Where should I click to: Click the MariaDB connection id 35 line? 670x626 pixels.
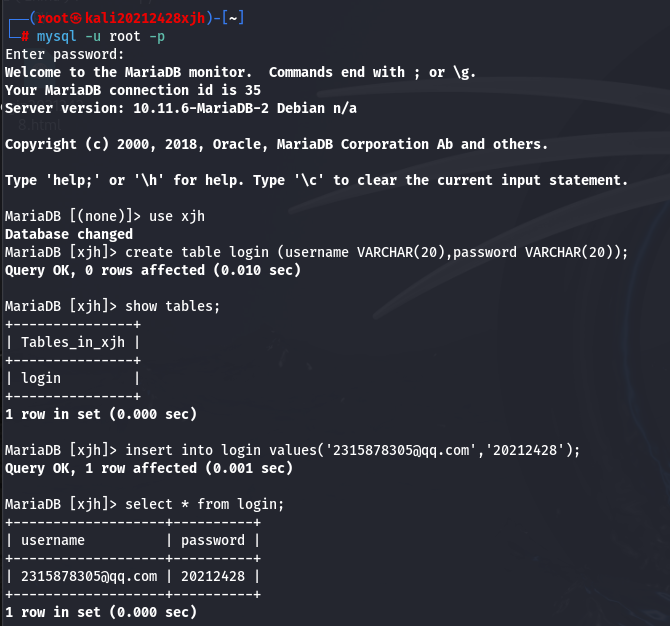132,90
